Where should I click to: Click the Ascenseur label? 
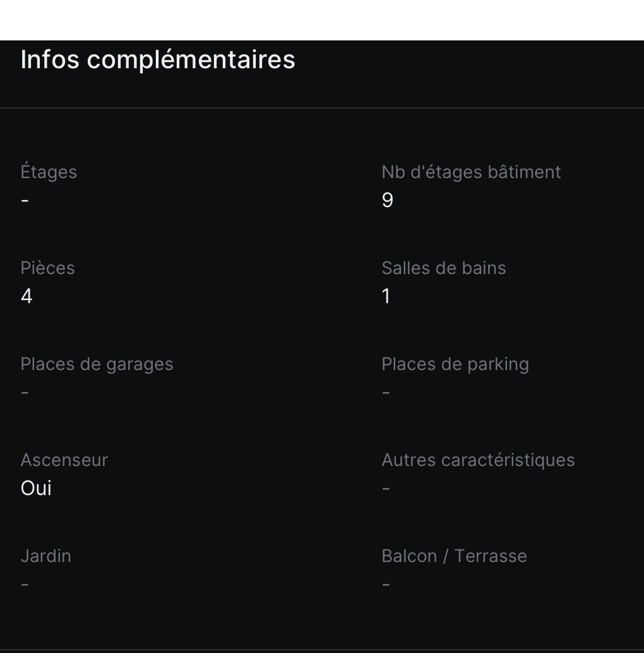tap(64, 460)
